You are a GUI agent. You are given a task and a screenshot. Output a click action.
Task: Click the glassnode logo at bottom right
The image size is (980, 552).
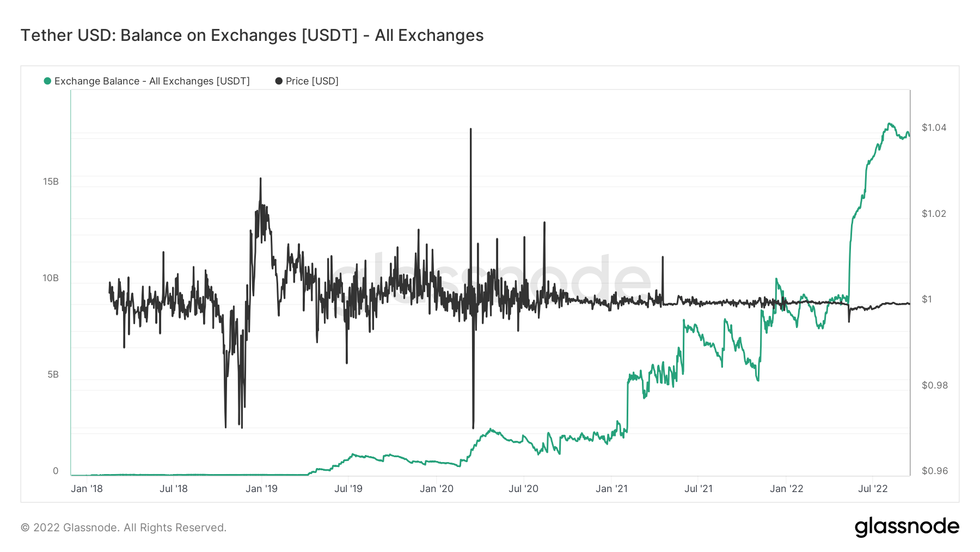click(x=906, y=527)
